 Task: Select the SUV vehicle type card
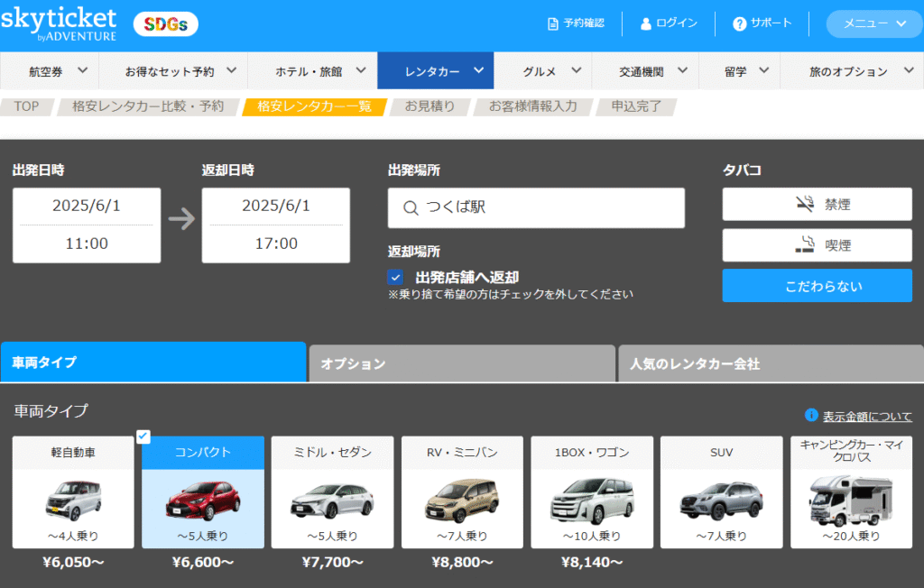pos(723,492)
